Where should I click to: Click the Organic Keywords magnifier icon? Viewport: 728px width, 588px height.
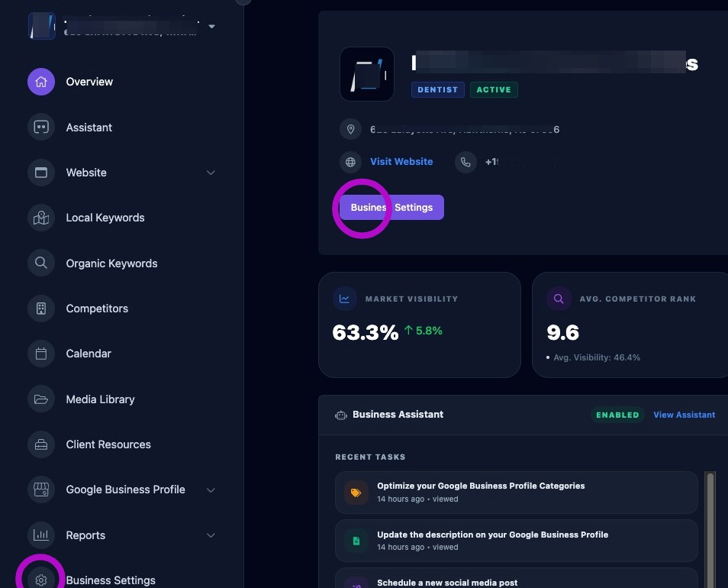[x=41, y=263]
